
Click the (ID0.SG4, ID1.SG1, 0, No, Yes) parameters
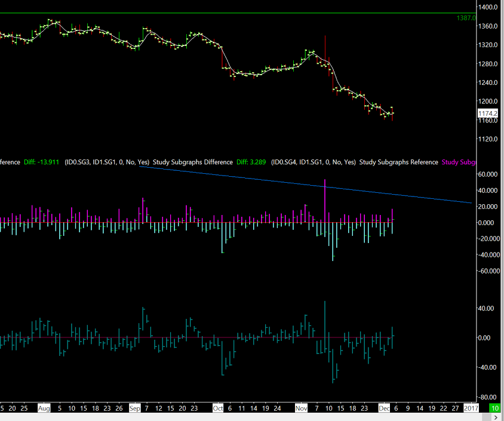click(314, 162)
